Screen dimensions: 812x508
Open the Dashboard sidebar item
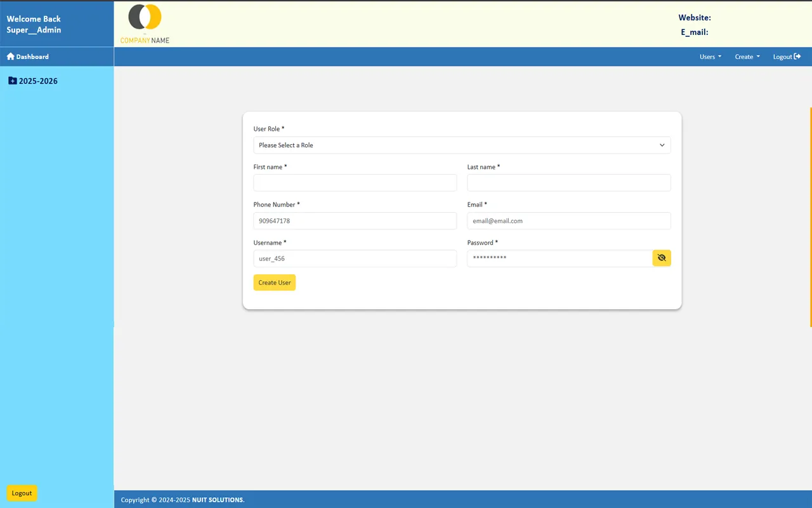(x=32, y=57)
